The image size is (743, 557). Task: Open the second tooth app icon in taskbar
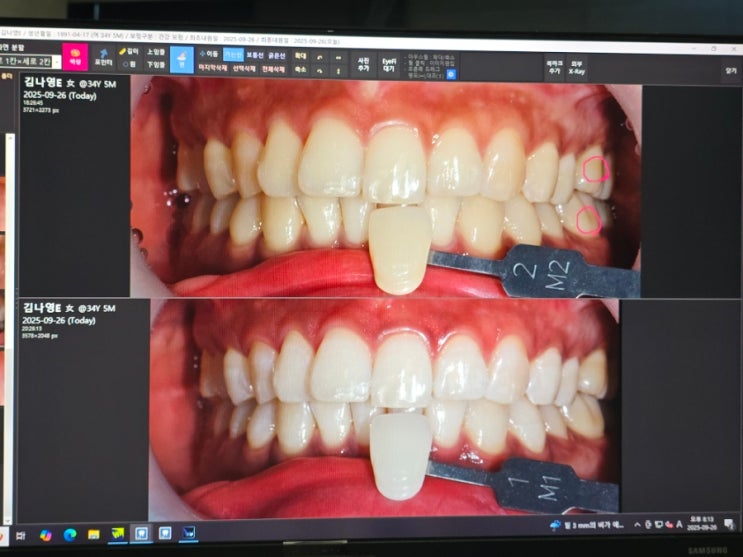[165, 533]
